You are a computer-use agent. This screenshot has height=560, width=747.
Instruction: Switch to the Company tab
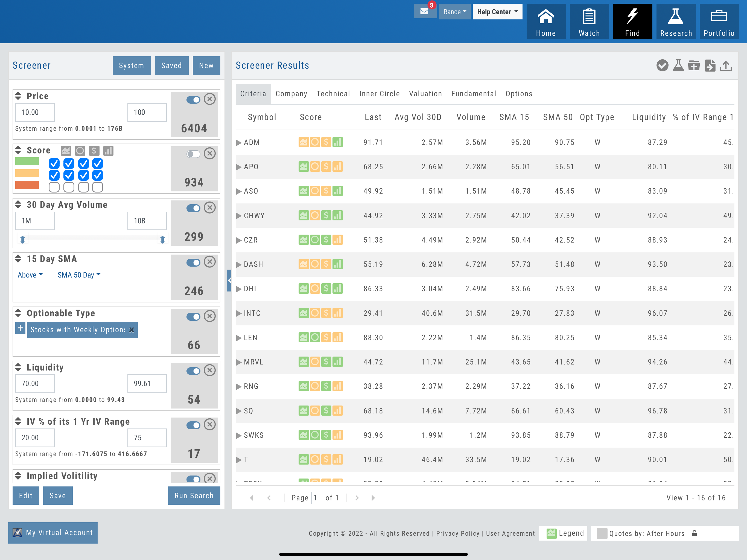[x=291, y=94]
